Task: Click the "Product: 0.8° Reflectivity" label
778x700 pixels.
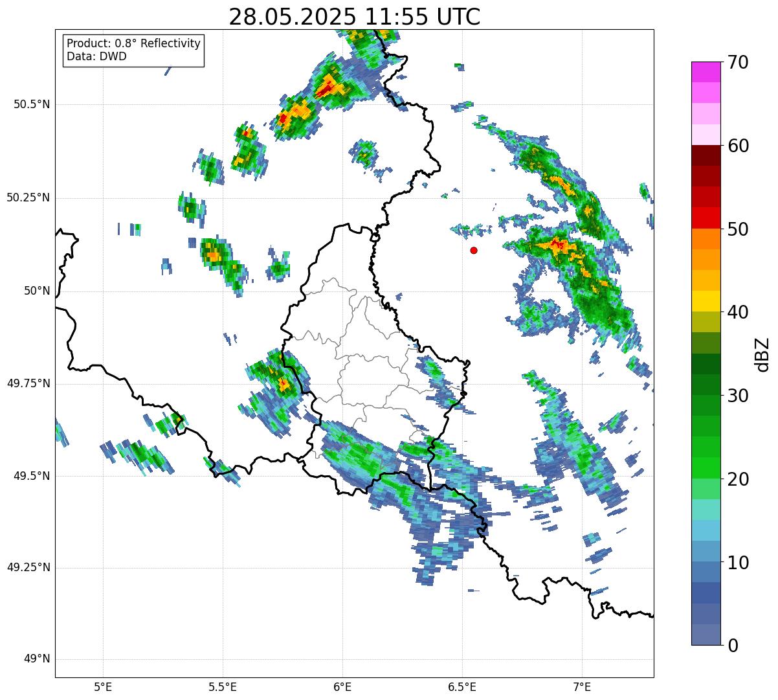Action: tap(134, 43)
